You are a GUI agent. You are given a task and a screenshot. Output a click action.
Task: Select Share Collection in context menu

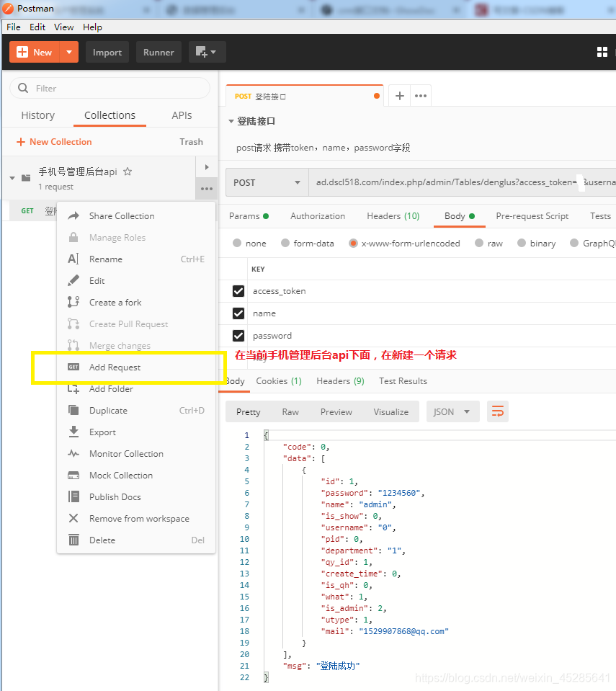137,216
